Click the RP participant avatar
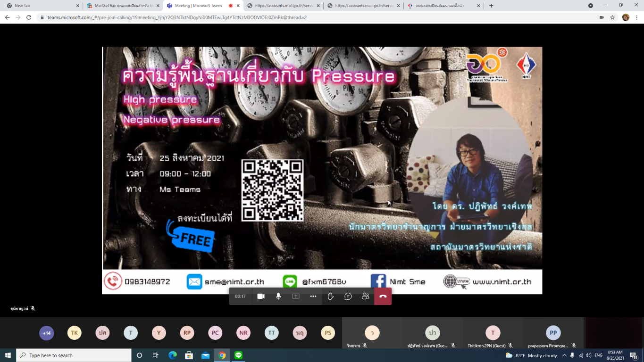 coord(187,333)
